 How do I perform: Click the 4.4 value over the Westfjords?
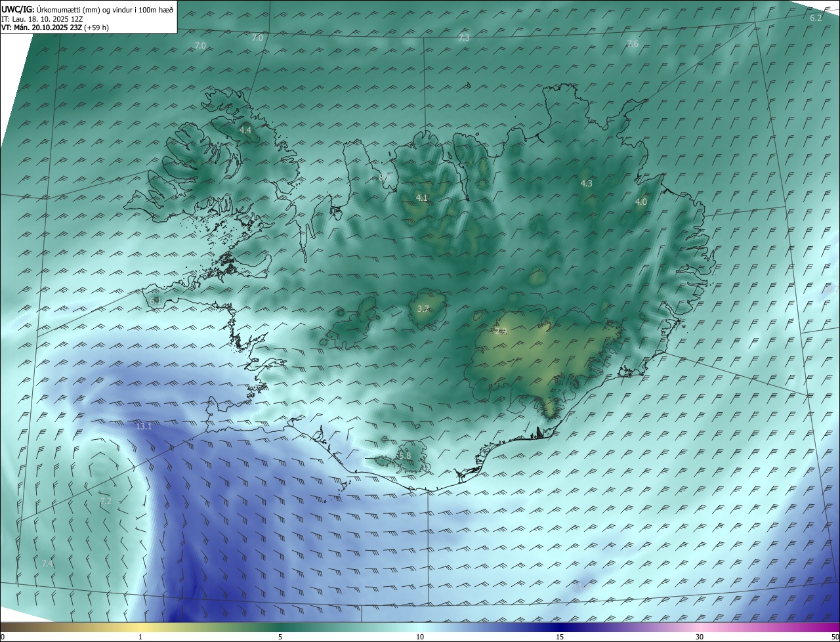[245, 131]
